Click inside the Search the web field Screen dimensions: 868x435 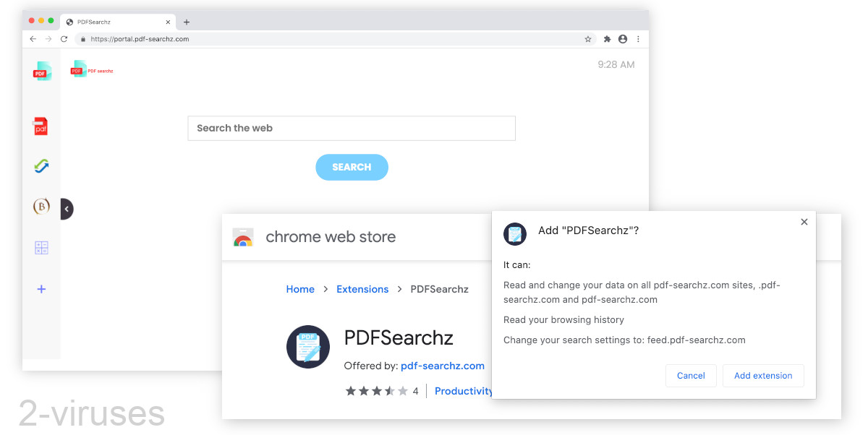[x=352, y=128]
